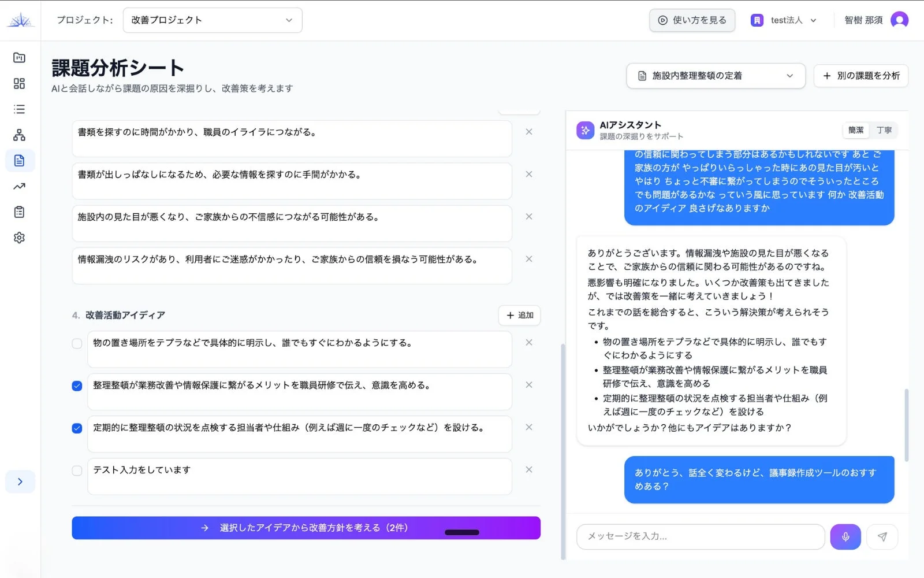Image resolution: width=924 pixels, height=578 pixels.
Task: Select the 簡潔 tone tab
Action: click(856, 130)
